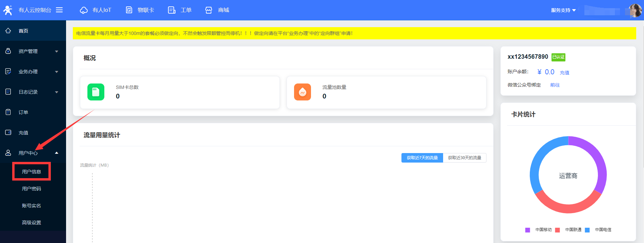The width and height of the screenshot is (644, 243).
Task: Go to 用户密码 submenu item
Action: point(32,189)
